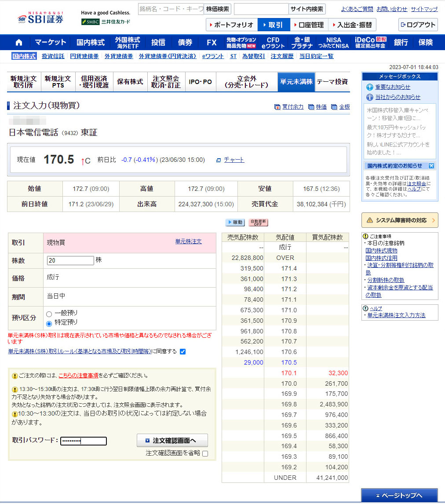The height and width of the screenshot is (504, 445).
Task: Open the 買付余力 window link
Action: [277, 107]
